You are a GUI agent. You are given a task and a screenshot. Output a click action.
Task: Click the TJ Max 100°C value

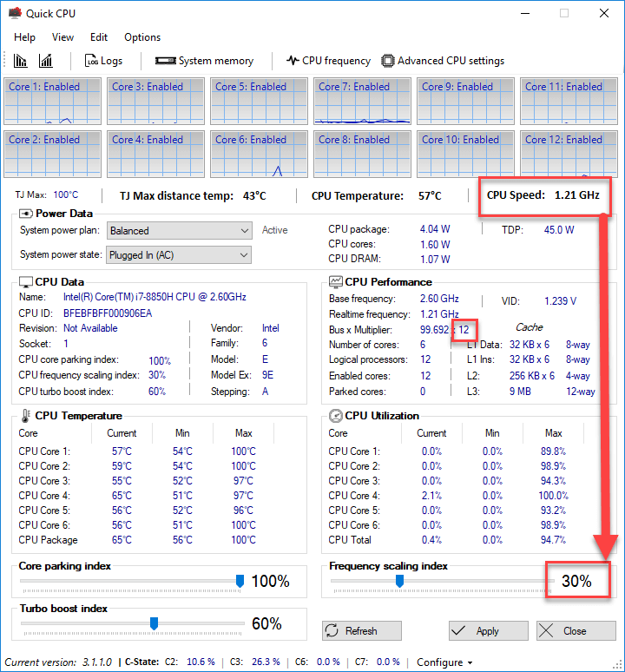click(x=66, y=195)
